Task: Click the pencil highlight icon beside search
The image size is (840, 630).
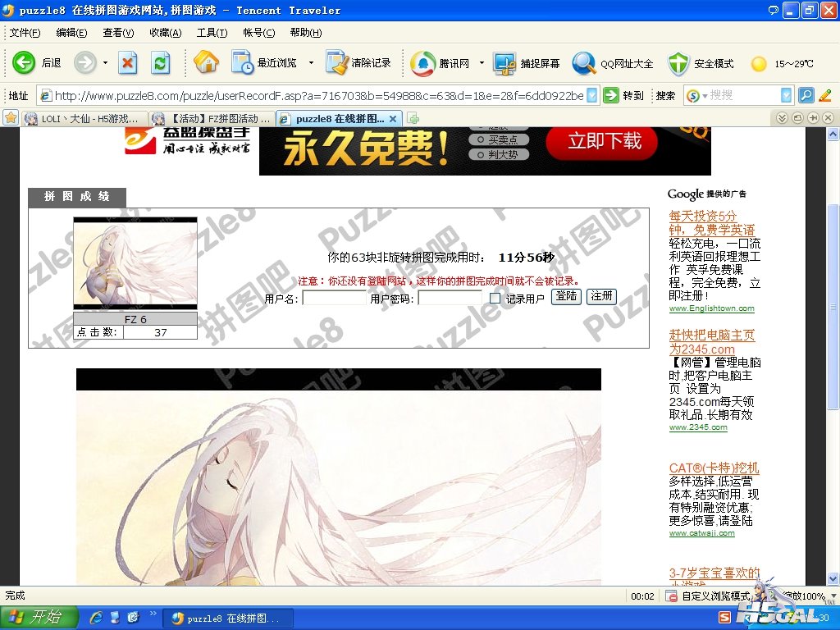Action: click(825, 95)
